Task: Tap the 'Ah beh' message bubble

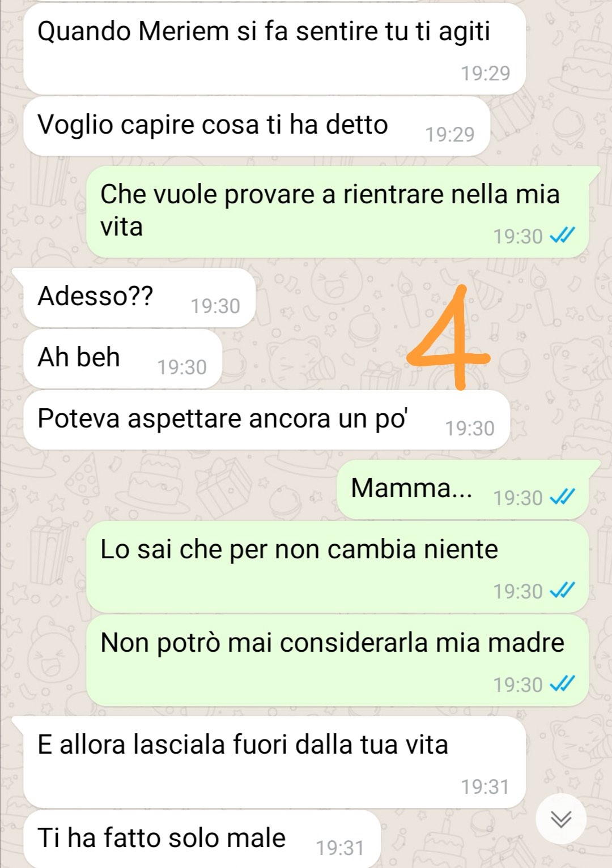Action: tap(122, 359)
